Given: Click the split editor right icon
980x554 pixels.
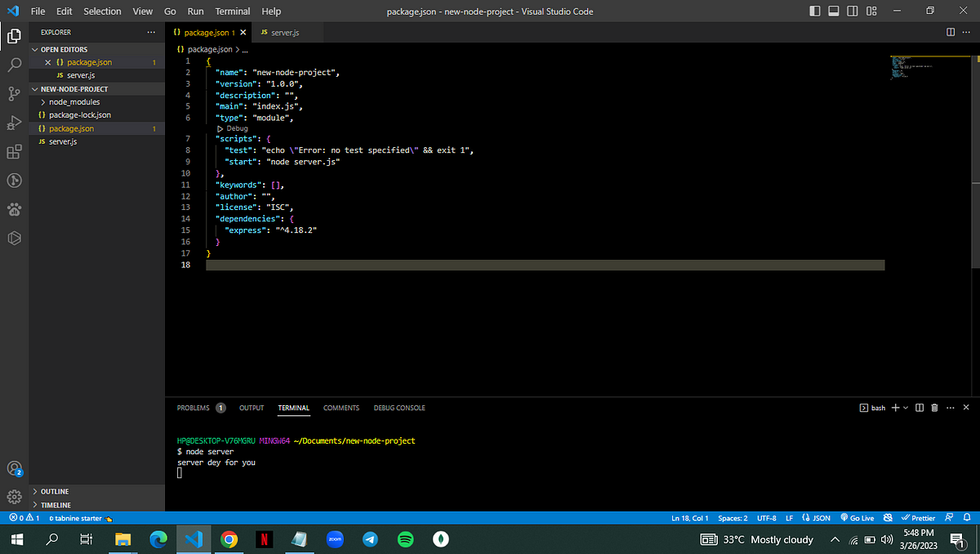Looking at the screenshot, I should (x=951, y=32).
